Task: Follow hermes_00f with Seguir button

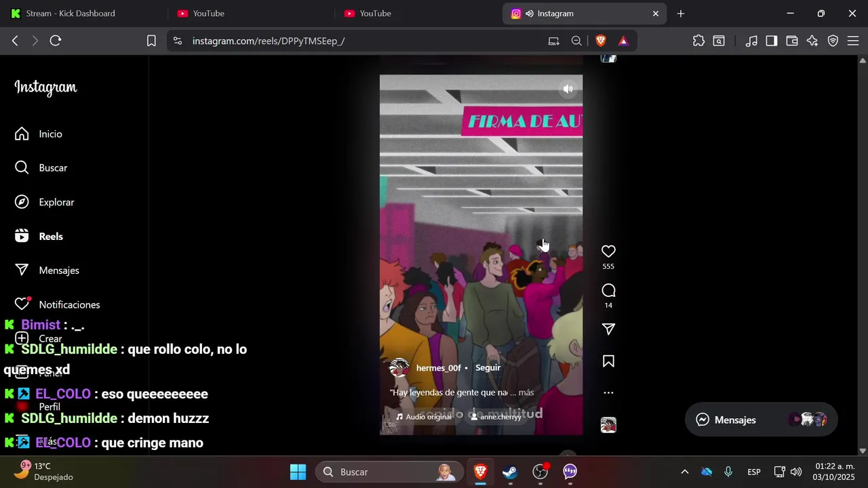Action: point(488,368)
